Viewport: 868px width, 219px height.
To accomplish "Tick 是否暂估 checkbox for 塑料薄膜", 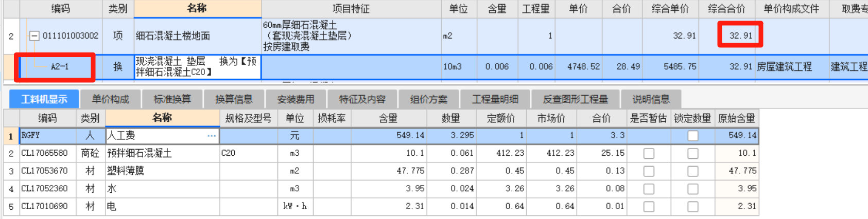I will tap(649, 171).
